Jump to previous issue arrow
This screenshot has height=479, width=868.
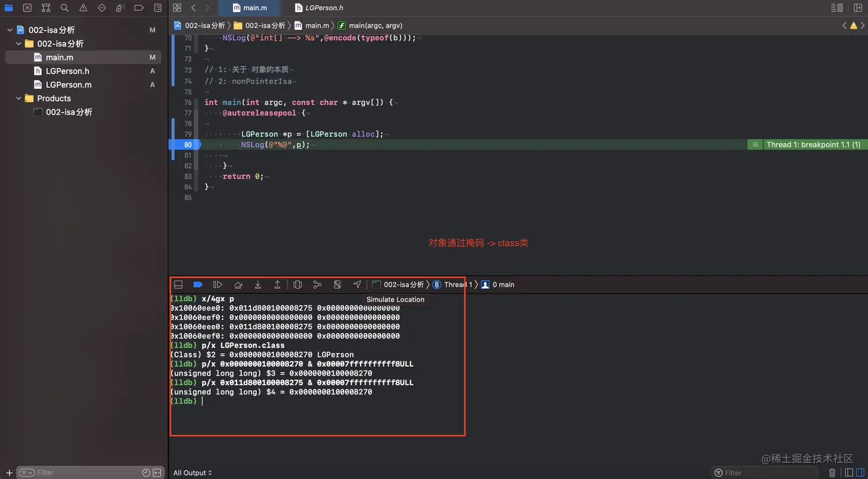tap(844, 25)
